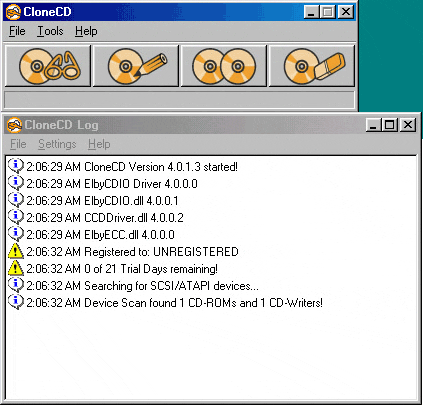Click info icon beside CloneCD Version 4.0.1.3 started
Screen dimensions: 423x405
tap(16, 166)
